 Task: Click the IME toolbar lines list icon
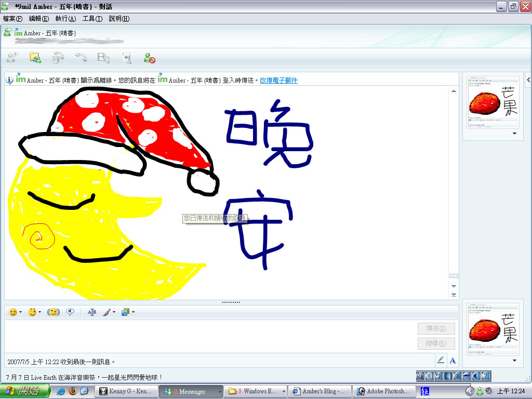coord(429,376)
